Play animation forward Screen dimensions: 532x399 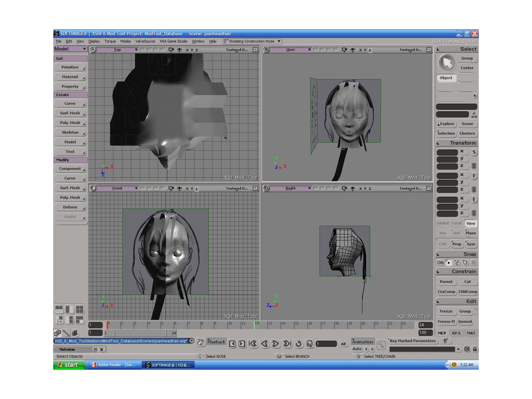pos(276,344)
